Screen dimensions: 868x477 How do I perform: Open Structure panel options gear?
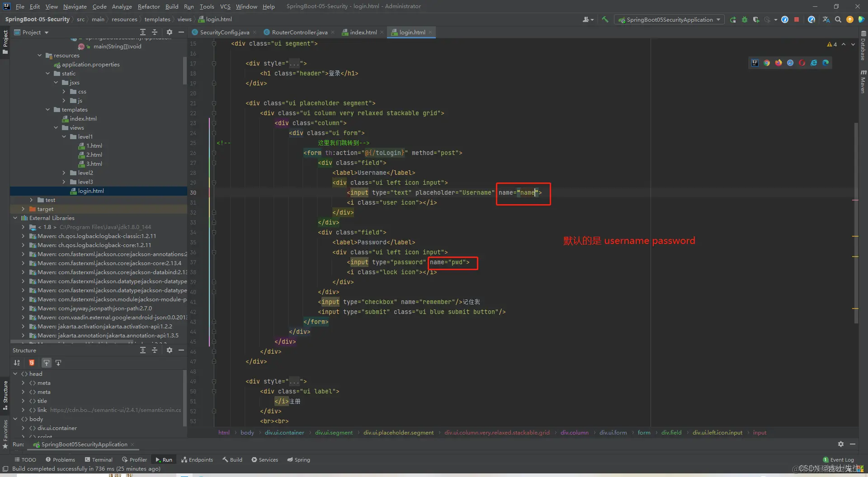(170, 350)
